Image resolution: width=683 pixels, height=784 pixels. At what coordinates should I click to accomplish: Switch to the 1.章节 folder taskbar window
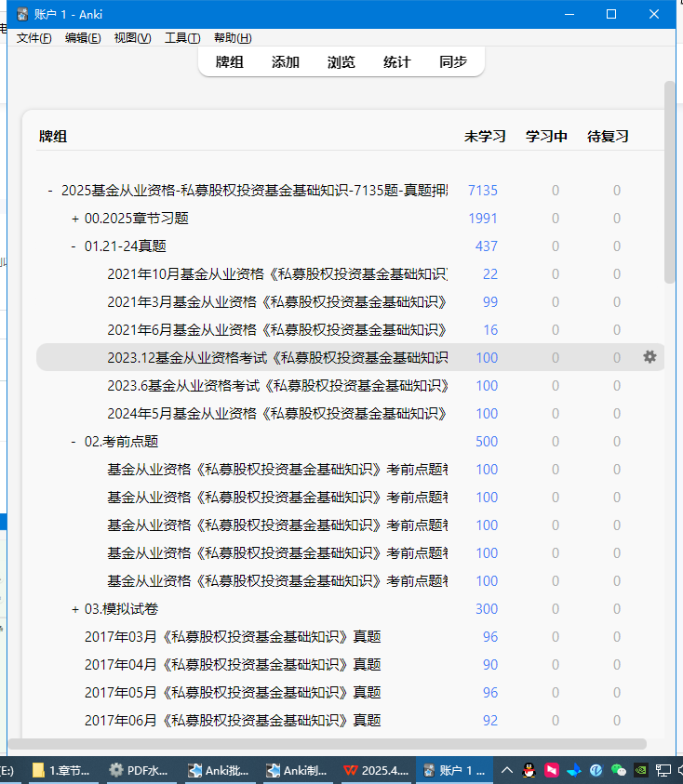[x=61, y=770]
